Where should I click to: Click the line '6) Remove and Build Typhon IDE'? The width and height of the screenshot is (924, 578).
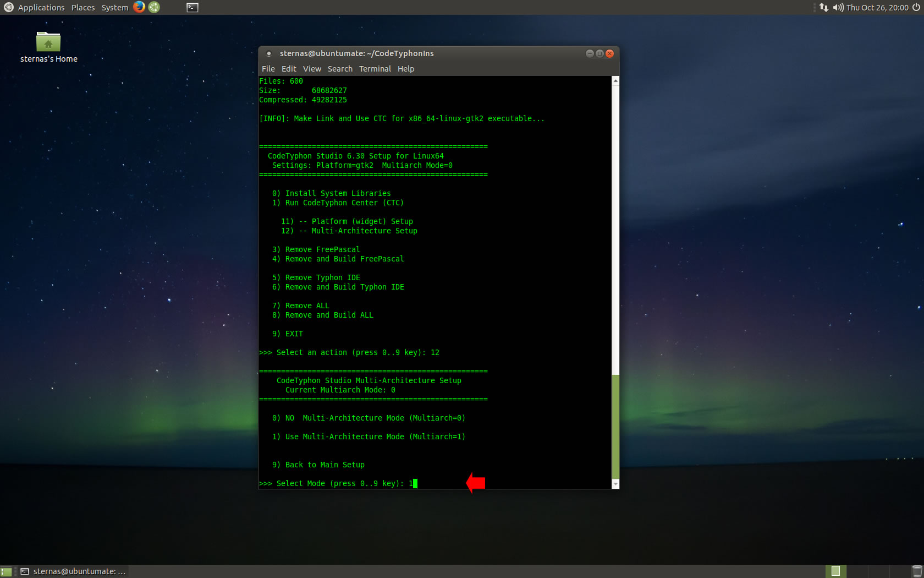point(338,287)
